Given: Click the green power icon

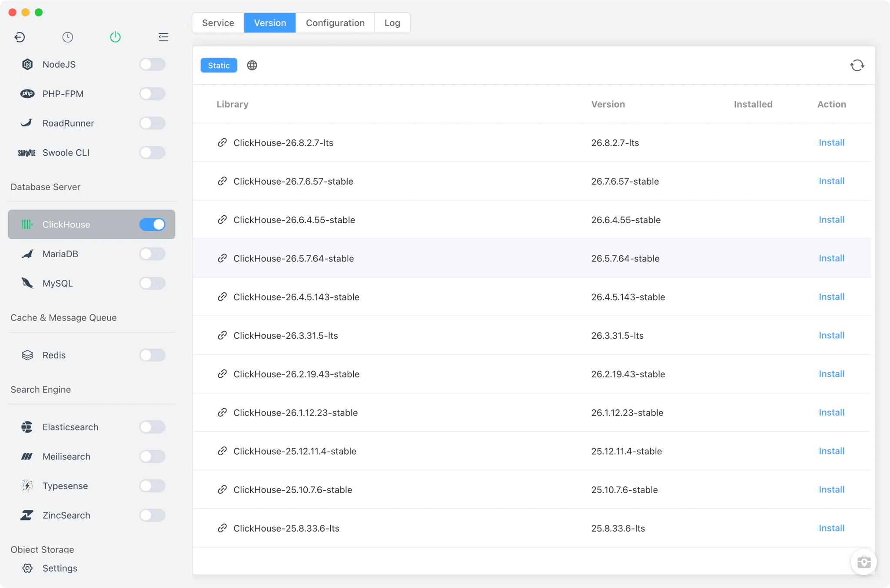Looking at the screenshot, I should (x=115, y=37).
